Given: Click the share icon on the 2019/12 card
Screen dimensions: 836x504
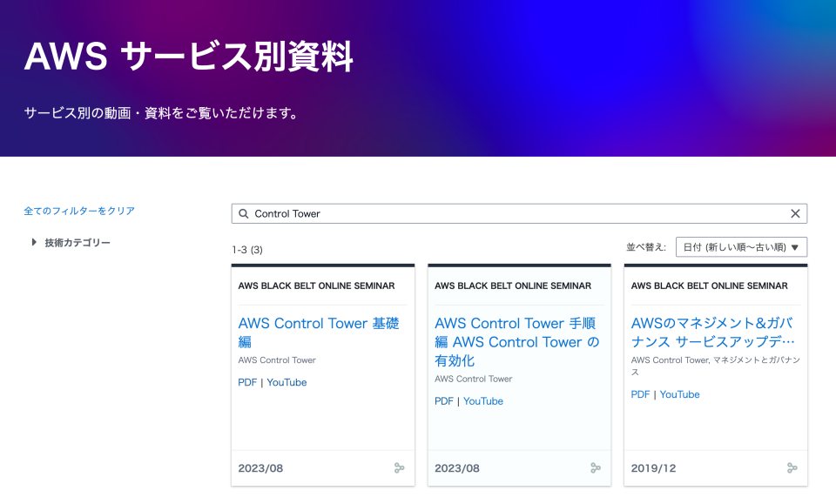Looking at the screenshot, I should click(x=792, y=467).
